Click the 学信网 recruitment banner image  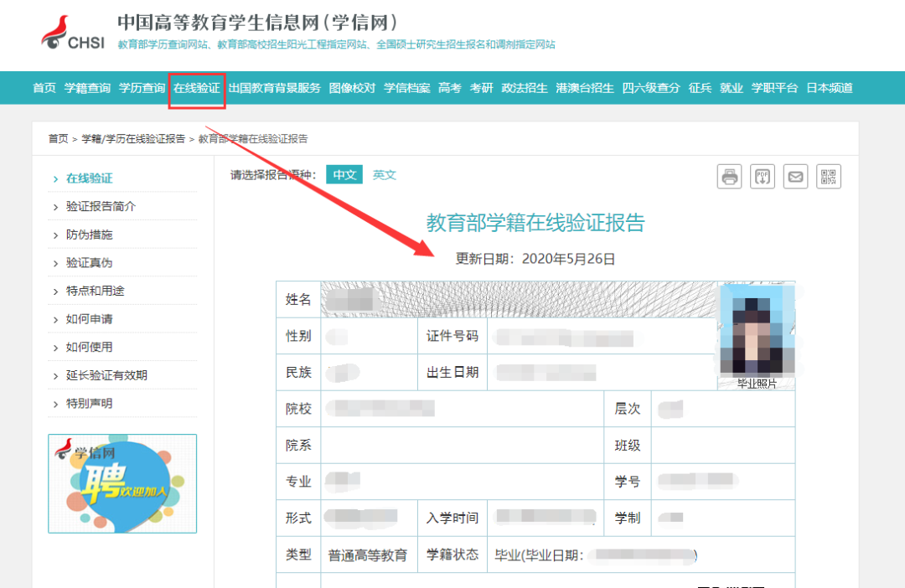[x=122, y=483]
